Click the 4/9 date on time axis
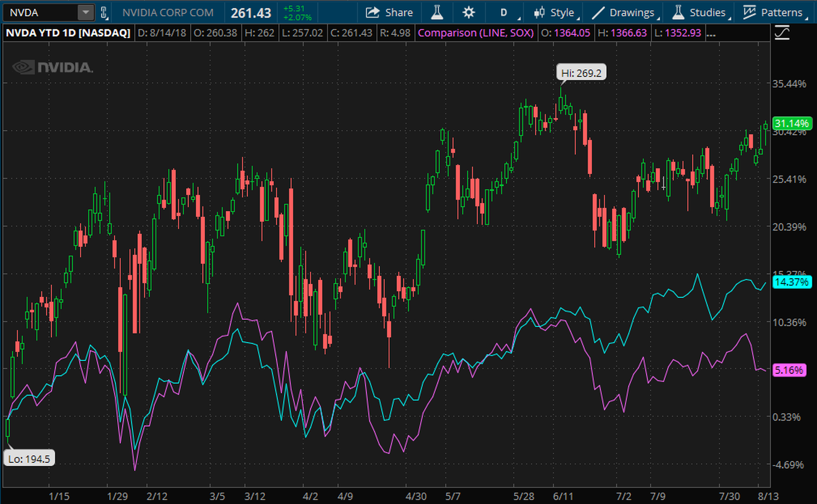 (x=347, y=496)
